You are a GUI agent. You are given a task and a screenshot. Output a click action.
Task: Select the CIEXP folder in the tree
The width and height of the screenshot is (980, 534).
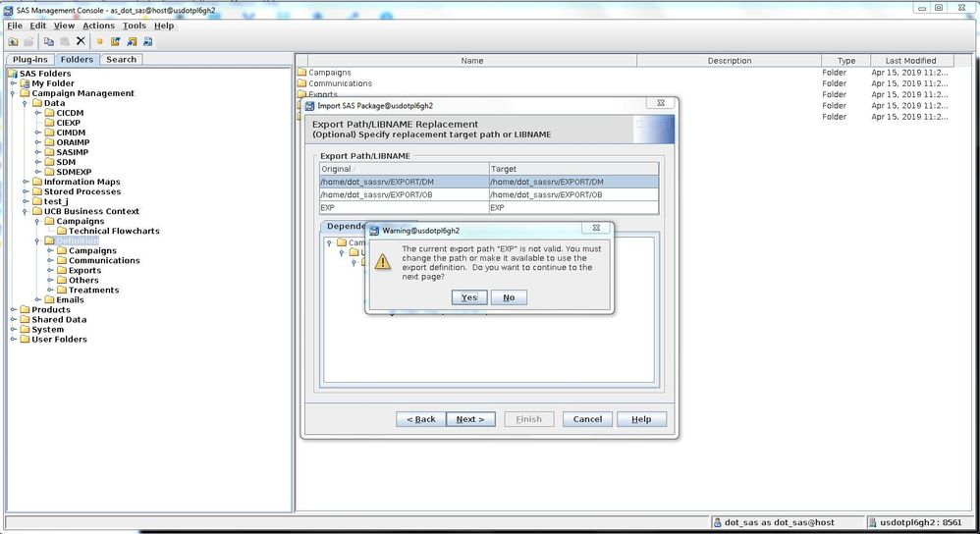pyautogui.click(x=68, y=123)
